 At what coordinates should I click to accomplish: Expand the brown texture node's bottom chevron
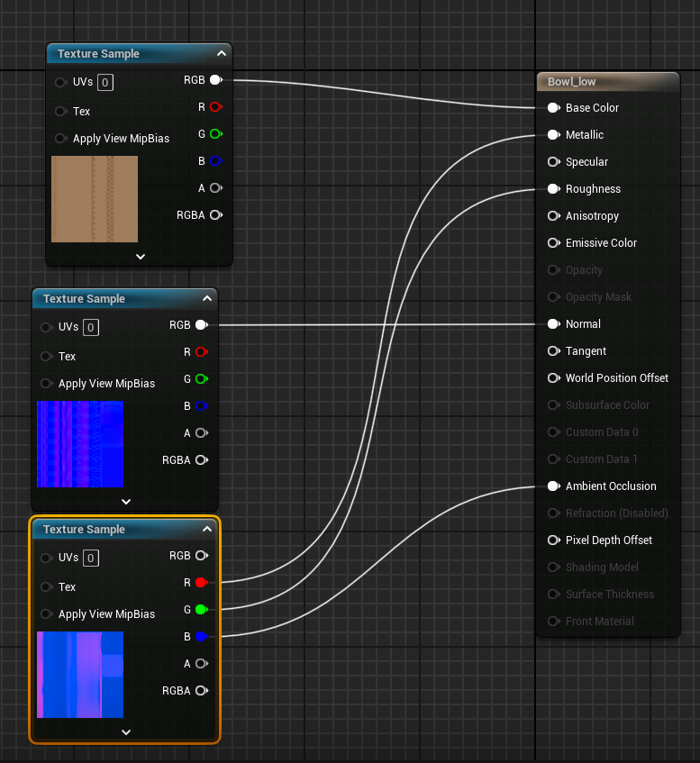click(141, 257)
